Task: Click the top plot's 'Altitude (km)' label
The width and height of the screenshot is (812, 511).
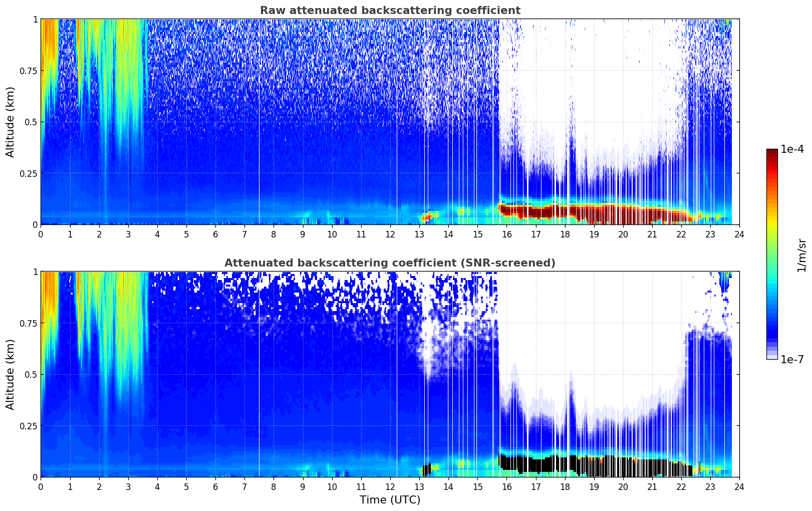Action: (x=11, y=122)
